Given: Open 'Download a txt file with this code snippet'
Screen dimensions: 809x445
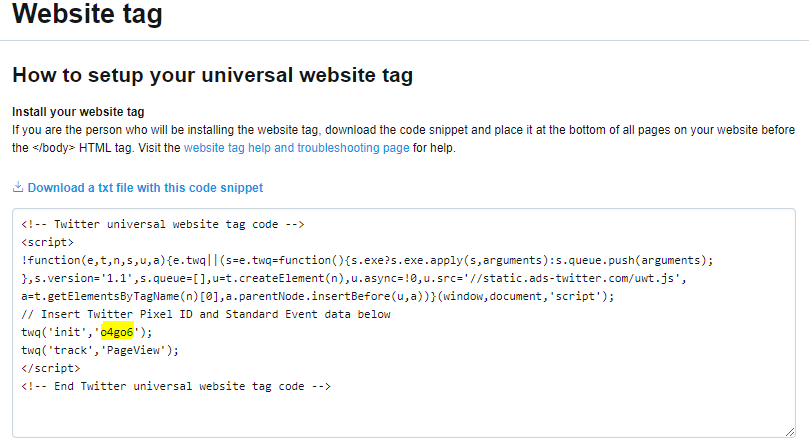Looking at the screenshot, I should coord(145,188).
